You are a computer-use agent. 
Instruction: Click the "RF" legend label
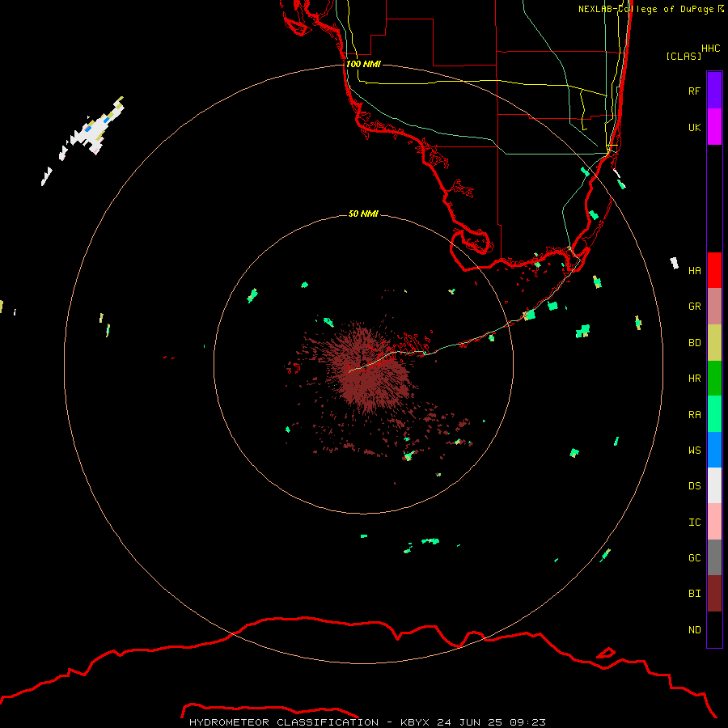(x=694, y=91)
